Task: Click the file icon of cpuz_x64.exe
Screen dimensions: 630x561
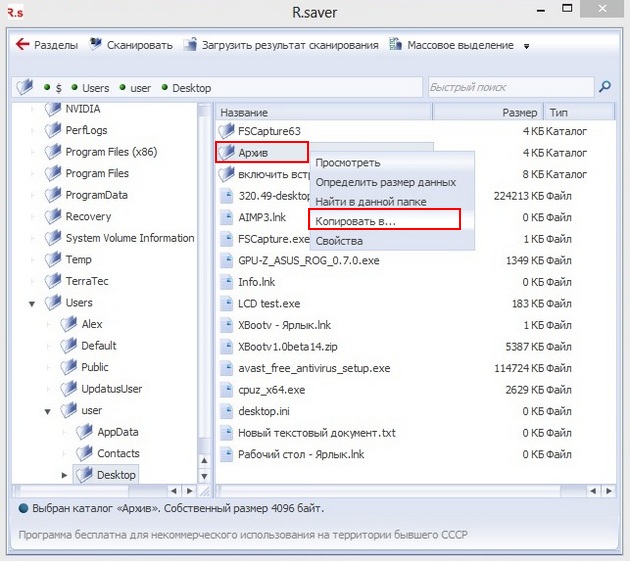Action: pyautogui.click(x=227, y=389)
